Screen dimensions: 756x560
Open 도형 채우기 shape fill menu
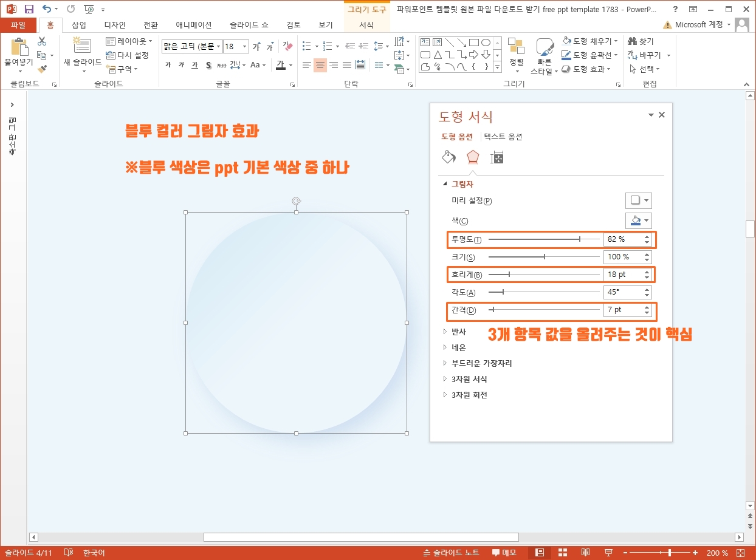(x=589, y=41)
